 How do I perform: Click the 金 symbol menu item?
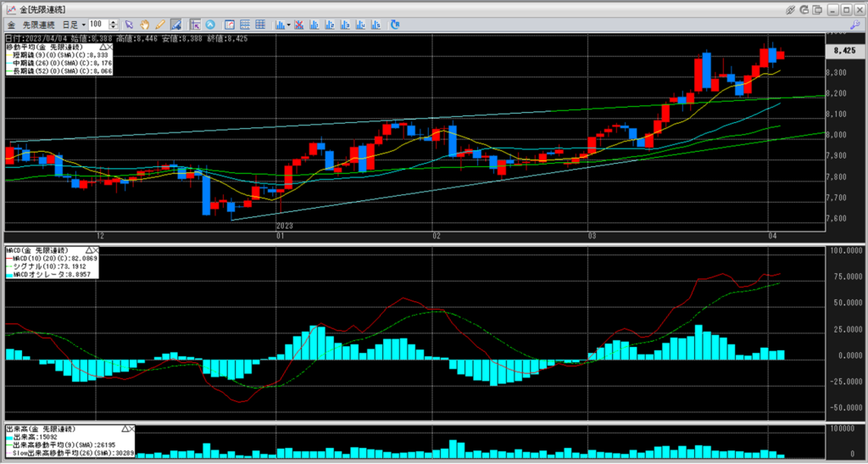pyautogui.click(x=9, y=24)
